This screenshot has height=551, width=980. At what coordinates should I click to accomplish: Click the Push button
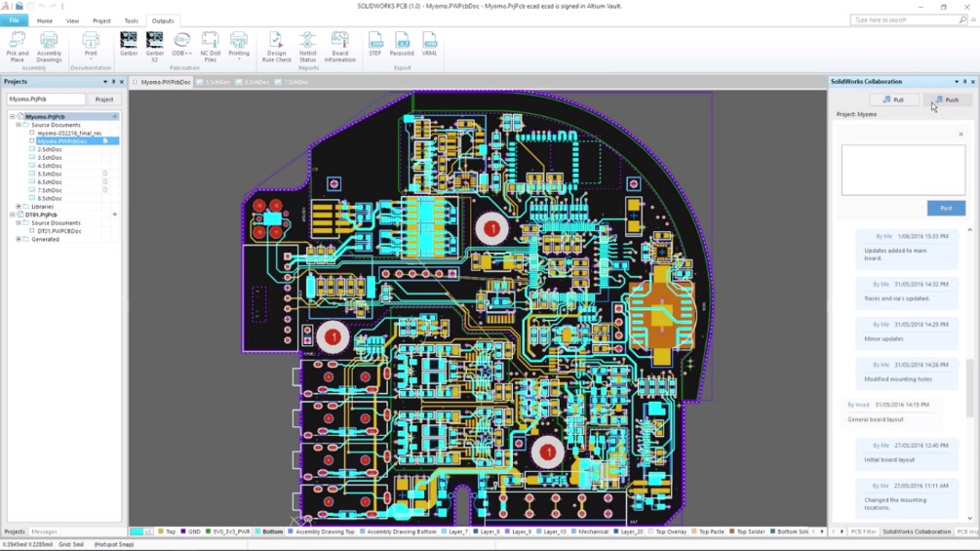(x=948, y=99)
